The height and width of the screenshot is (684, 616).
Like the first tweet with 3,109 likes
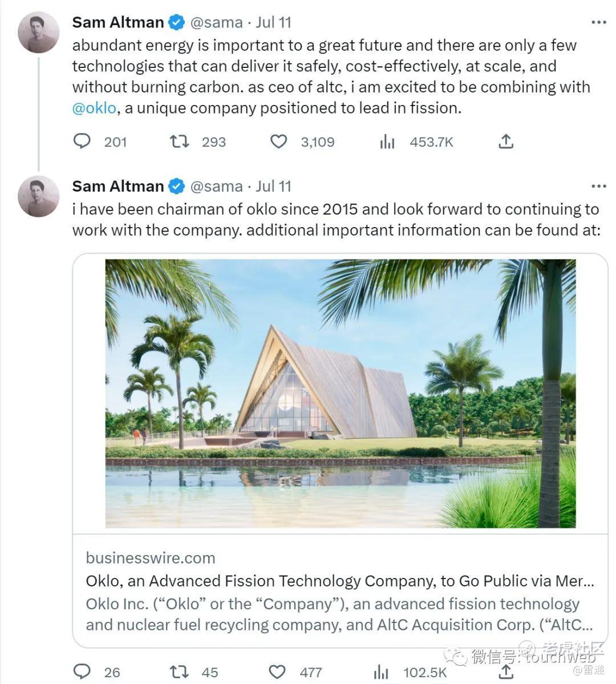pos(278,141)
